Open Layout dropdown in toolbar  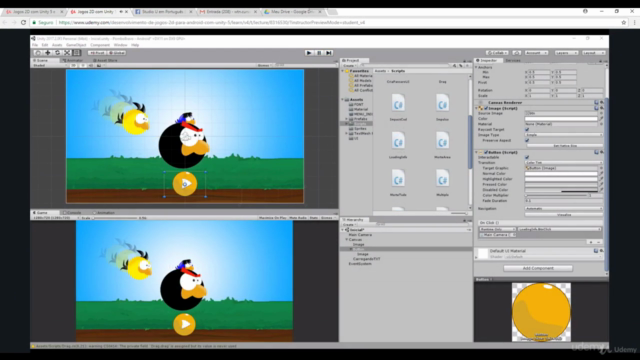point(593,53)
